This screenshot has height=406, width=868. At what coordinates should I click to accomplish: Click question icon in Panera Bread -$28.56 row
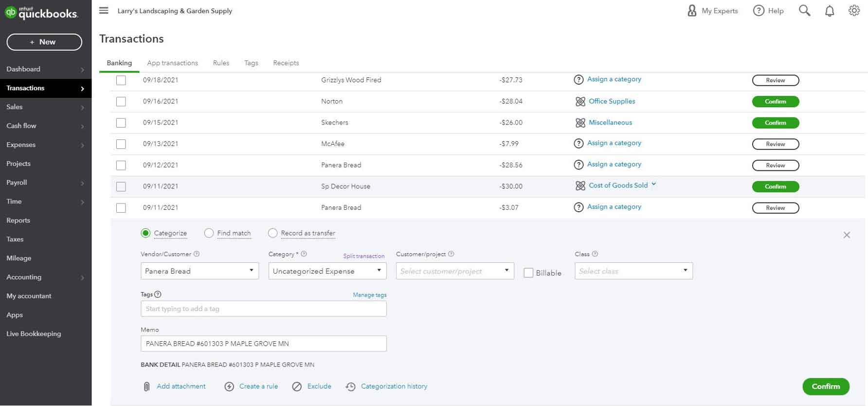click(579, 165)
